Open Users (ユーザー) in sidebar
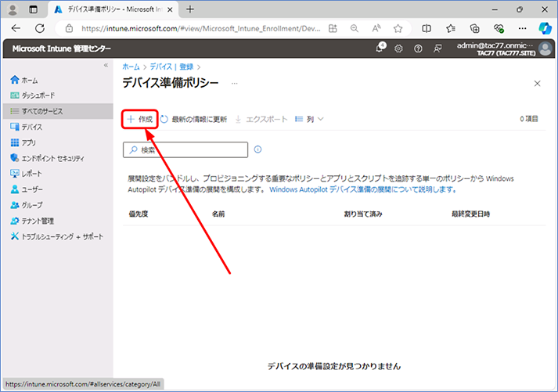The image size is (558, 392). tap(27, 189)
